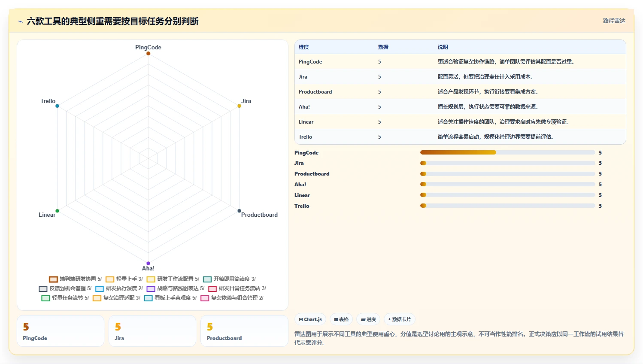
Task: Click the lightning icon before the title
Action: point(21,21)
